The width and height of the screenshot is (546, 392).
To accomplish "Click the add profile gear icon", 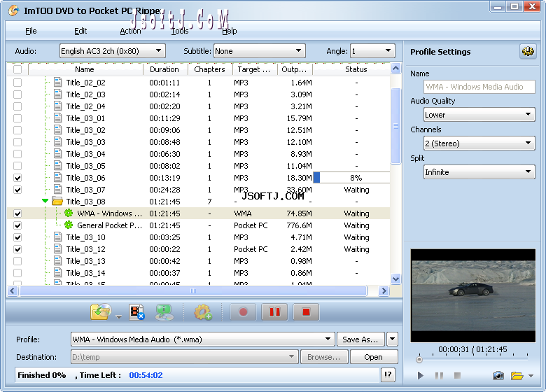I will [203, 312].
